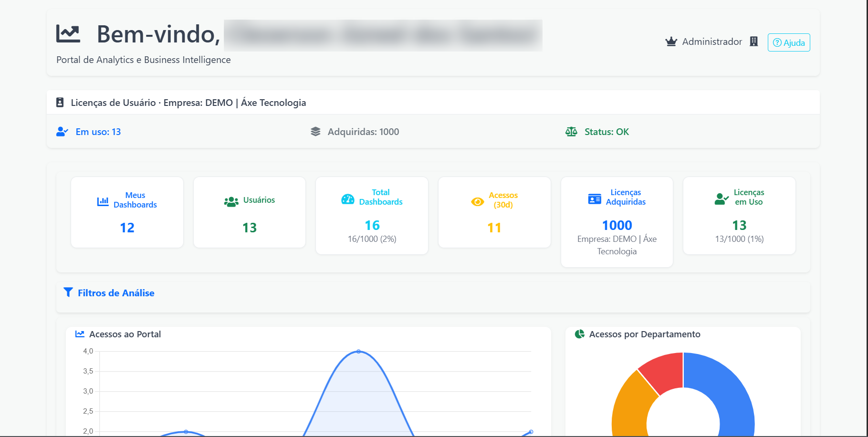Select the Licenças em Uso card
The image size is (868, 437).
(x=739, y=215)
